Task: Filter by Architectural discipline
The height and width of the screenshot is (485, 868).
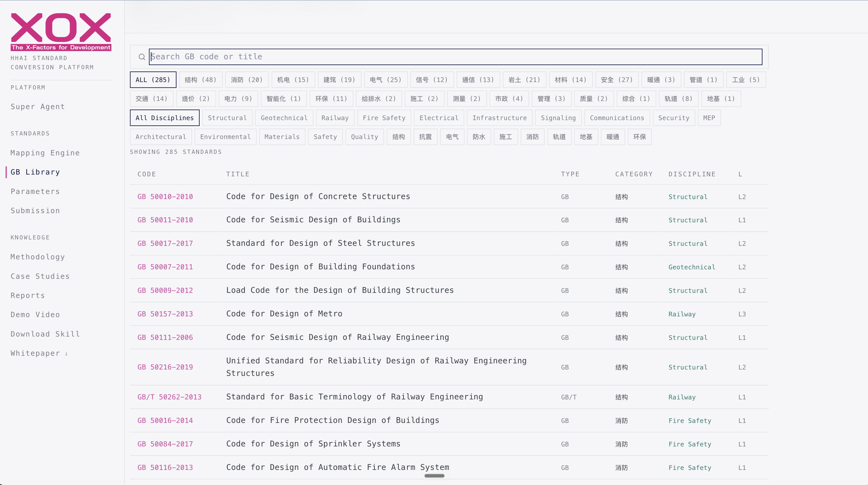Action: (161, 137)
